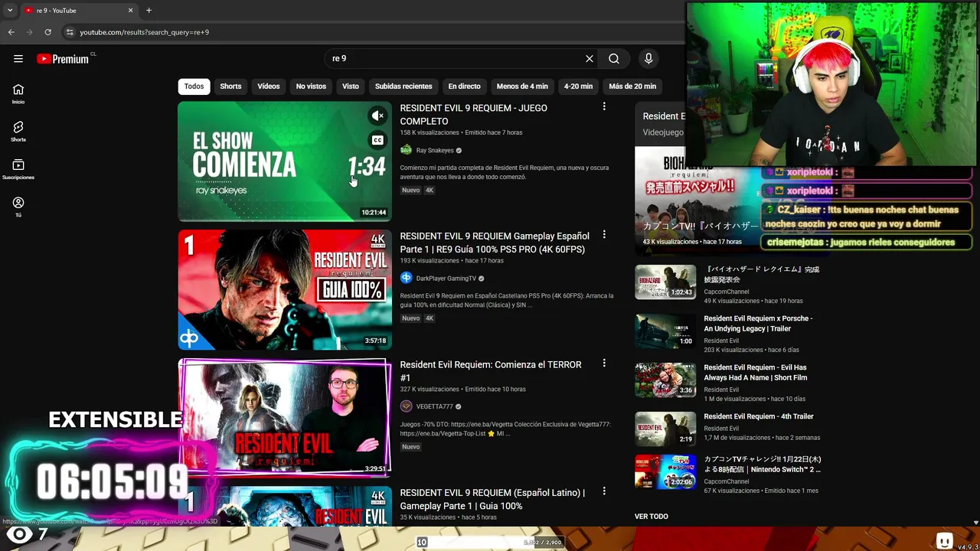The width and height of the screenshot is (980, 551).
Task: Open a new browser tab
Action: click(x=149, y=11)
